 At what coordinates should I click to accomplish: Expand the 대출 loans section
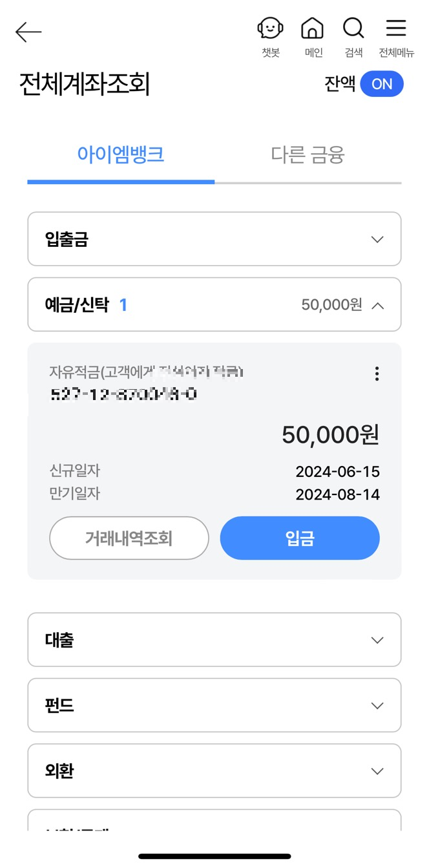click(x=214, y=640)
